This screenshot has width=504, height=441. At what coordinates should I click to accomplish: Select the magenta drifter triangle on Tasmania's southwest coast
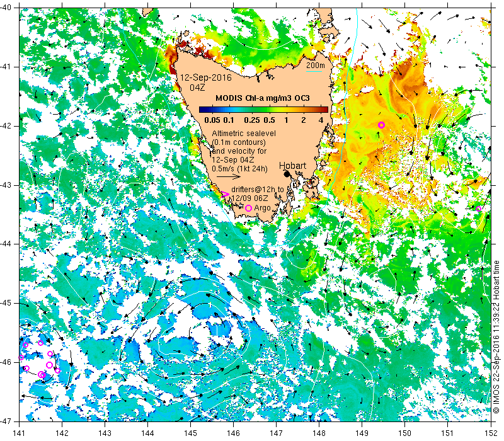click(x=225, y=195)
